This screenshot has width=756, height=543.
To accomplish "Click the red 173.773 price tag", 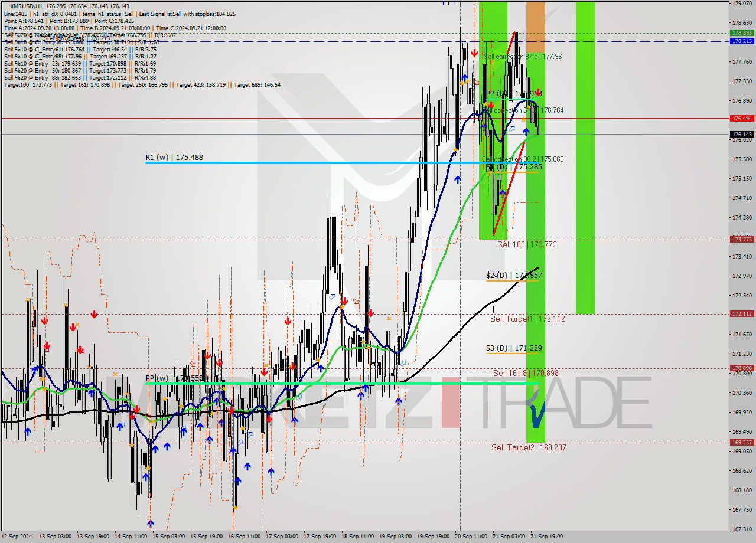I will [x=742, y=240].
